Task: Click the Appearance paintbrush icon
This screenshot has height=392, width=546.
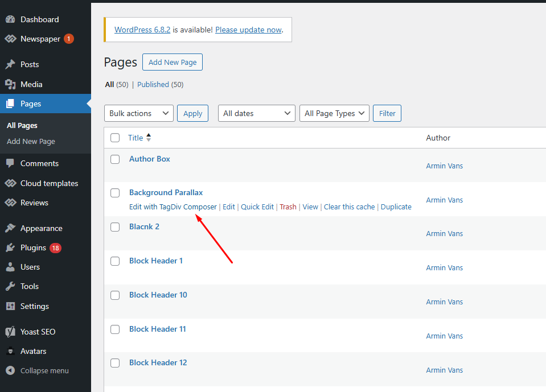Action: click(x=10, y=228)
